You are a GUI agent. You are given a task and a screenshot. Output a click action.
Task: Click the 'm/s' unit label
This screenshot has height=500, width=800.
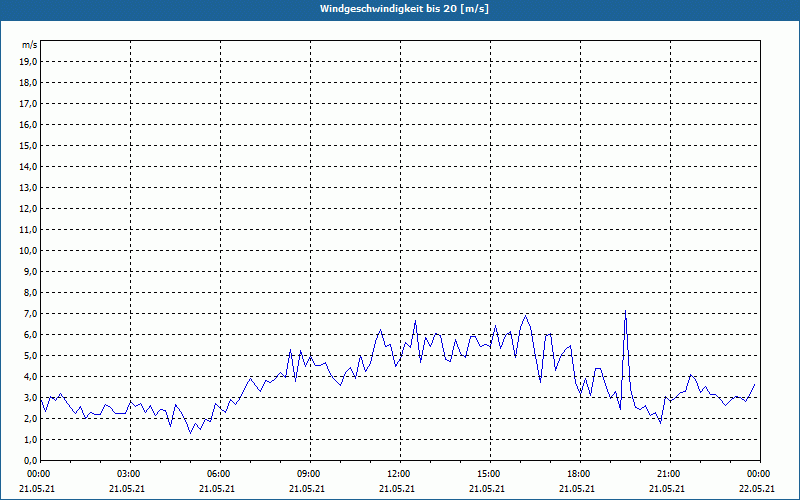coord(29,45)
